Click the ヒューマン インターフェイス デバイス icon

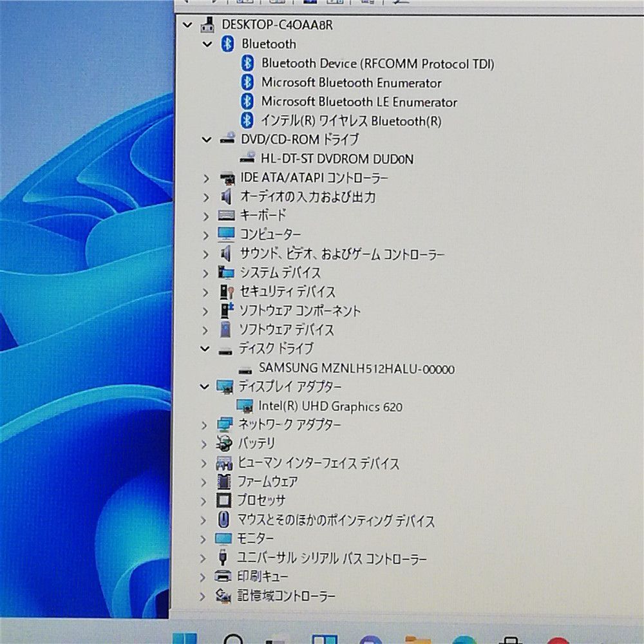pyautogui.click(x=224, y=463)
